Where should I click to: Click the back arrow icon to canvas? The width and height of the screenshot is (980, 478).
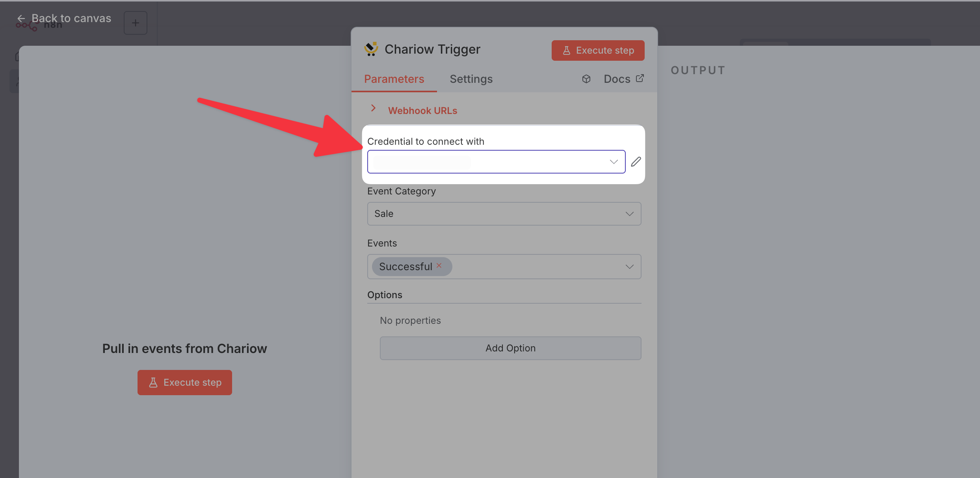(21, 19)
